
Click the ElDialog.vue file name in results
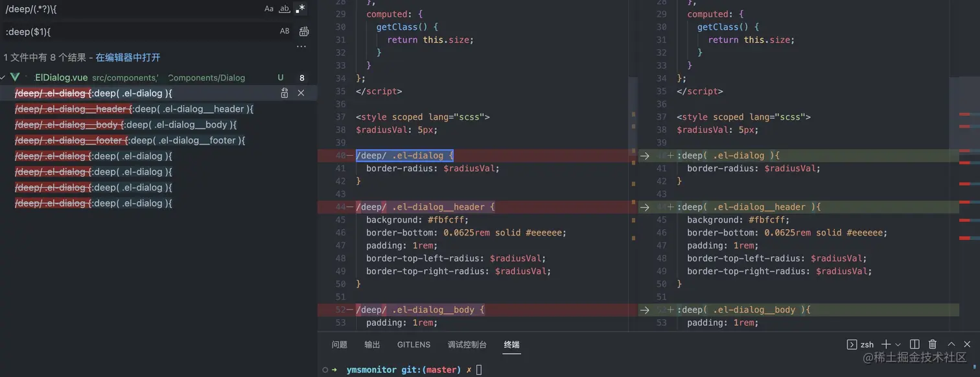[x=62, y=77]
